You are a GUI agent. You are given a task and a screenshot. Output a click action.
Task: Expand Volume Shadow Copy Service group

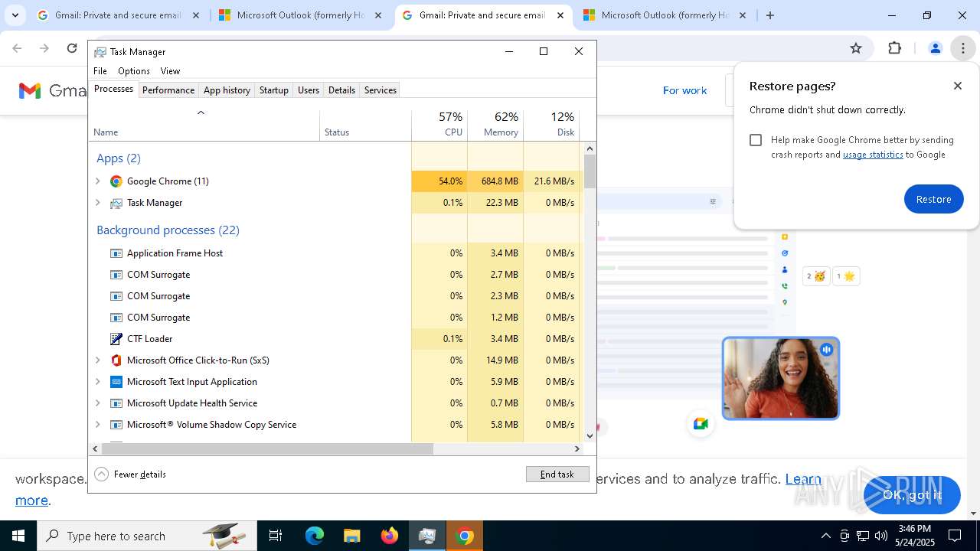[x=97, y=425]
